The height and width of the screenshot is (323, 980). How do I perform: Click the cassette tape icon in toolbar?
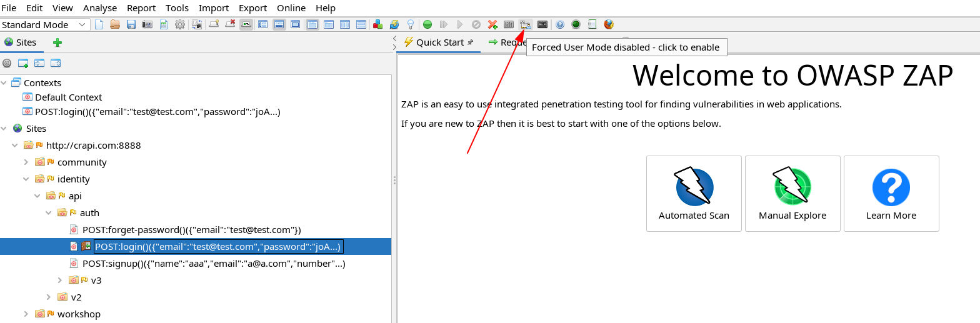pyautogui.click(x=542, y=24)
